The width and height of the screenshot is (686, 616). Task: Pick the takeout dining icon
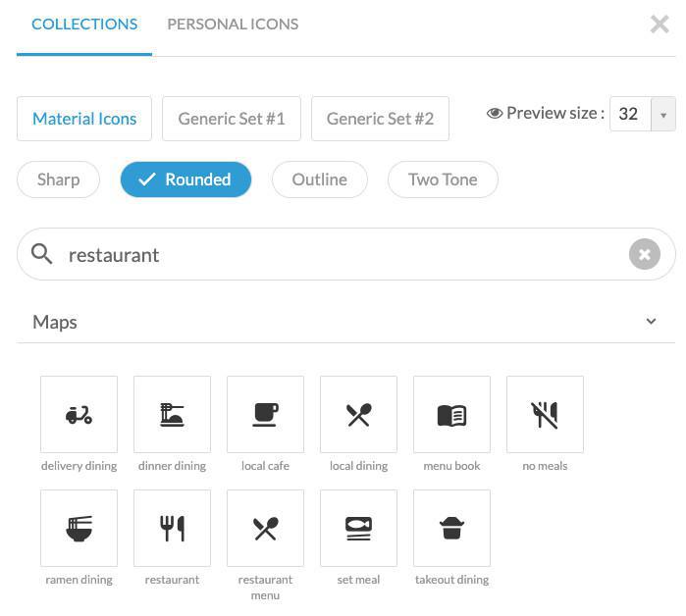point(451,528)
